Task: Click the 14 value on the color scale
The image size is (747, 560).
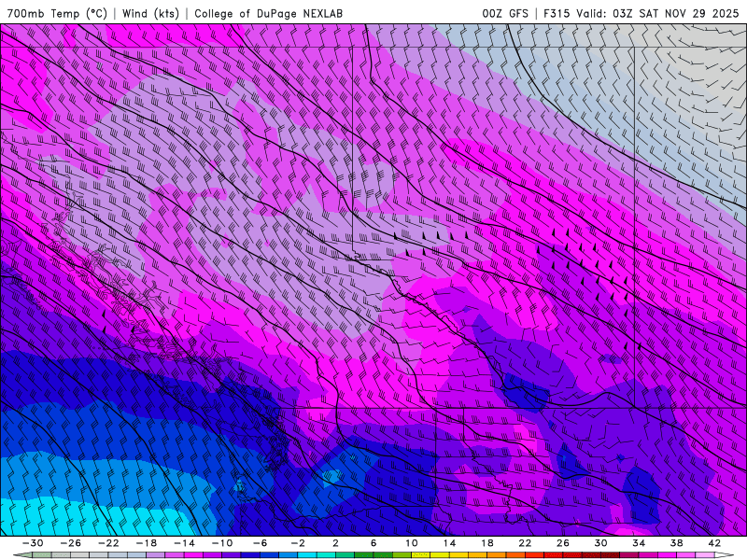Action: pyautogui.click(x=449, y=543)
